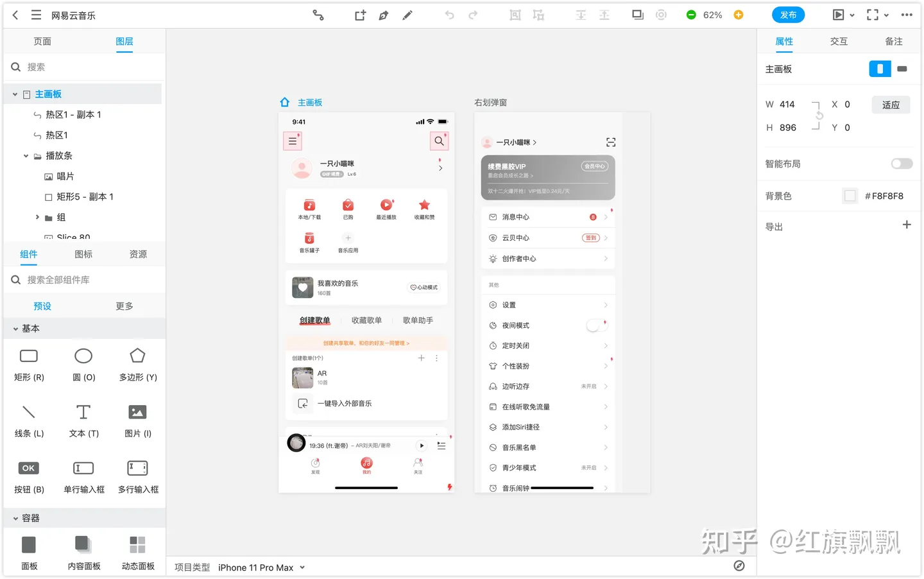924x579 pixels.
Task: Click the 适应 fit button
Action: point(891,105)
